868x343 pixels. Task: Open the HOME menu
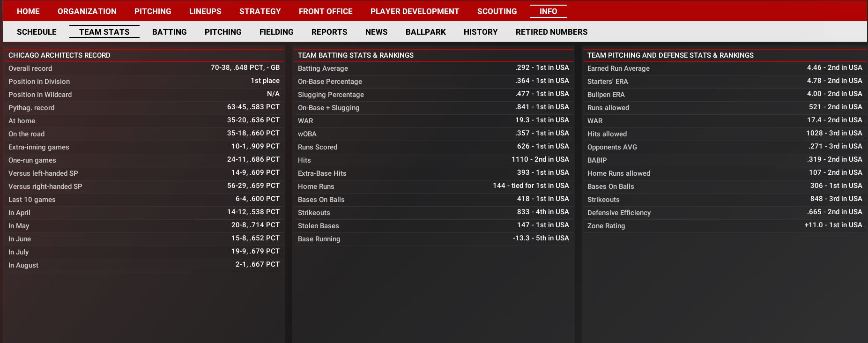coord(28,11)
